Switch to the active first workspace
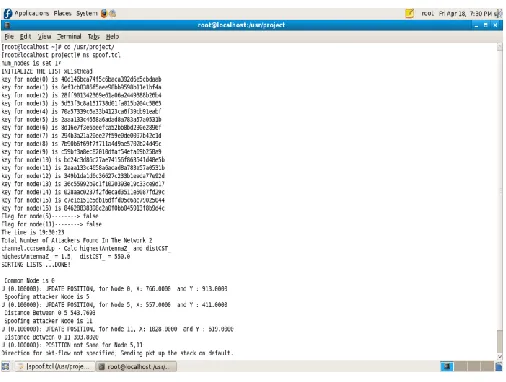The height and width of the screenshot is (382, 506). (x=447, y=367)
